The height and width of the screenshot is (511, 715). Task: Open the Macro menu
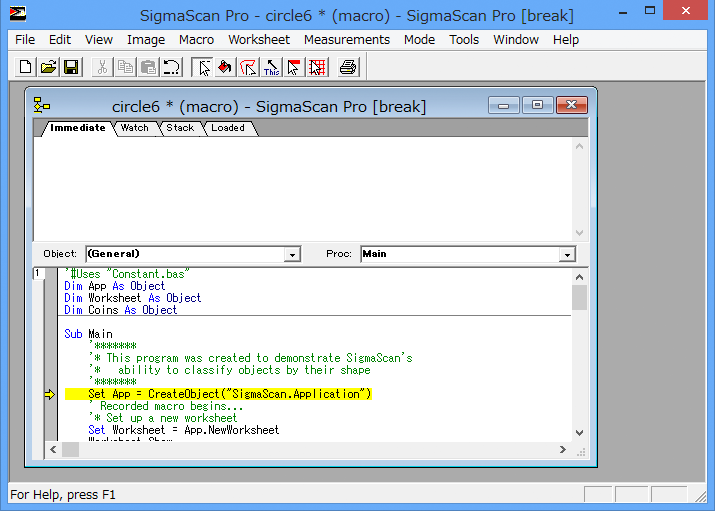[196, 40]
